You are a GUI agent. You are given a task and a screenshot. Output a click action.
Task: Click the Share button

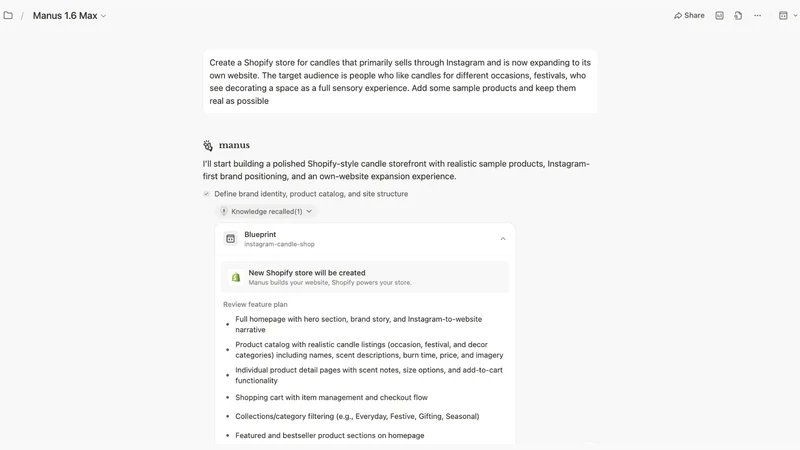tap(689, 15)
